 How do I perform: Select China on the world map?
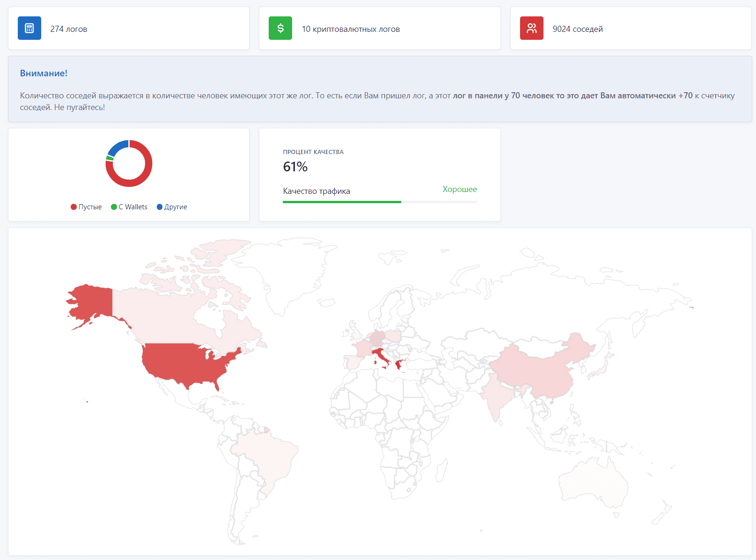[538, 370]
